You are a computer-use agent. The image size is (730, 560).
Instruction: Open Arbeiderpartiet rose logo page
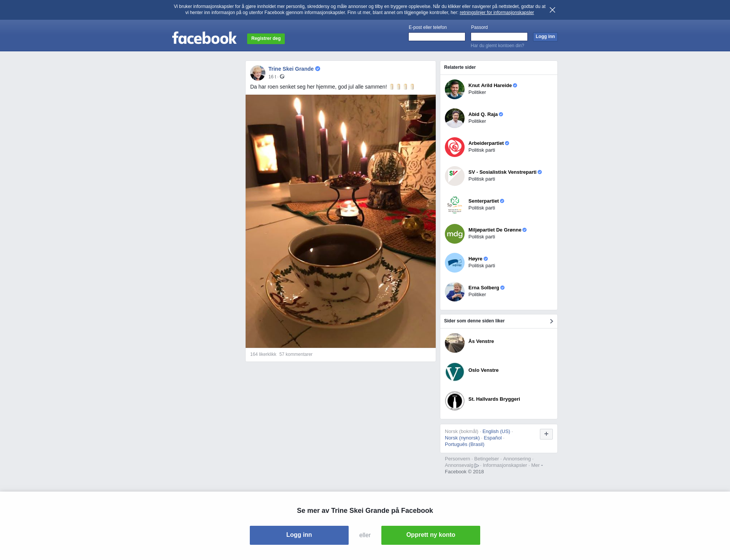(454, 147)
